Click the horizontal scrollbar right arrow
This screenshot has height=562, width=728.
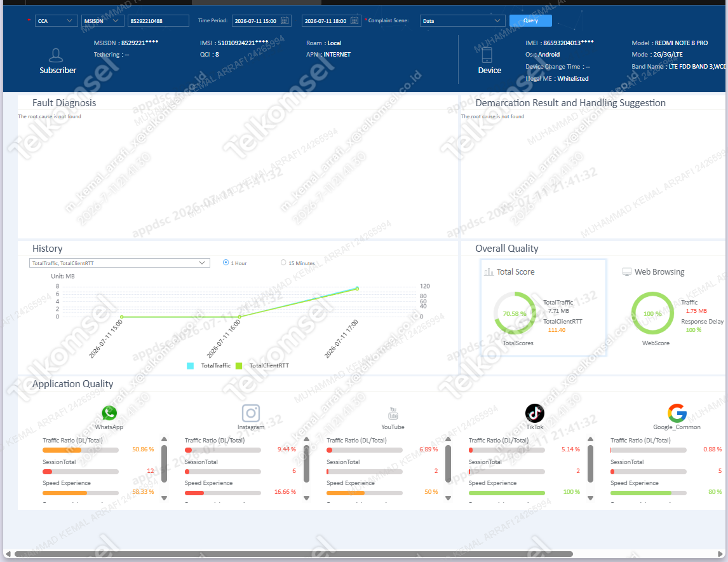[x=720, y=554]
